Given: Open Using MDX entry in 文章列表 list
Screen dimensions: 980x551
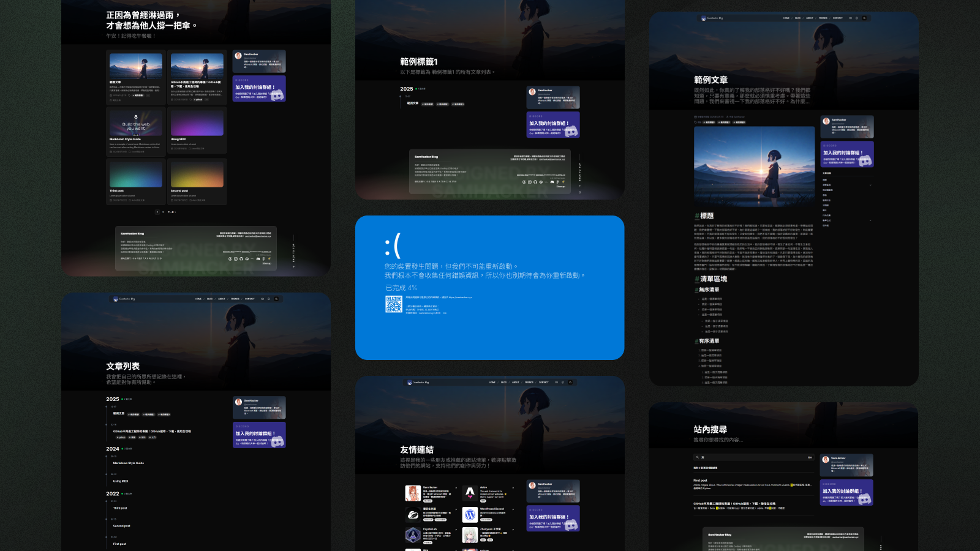Looking at the screenshot, I should click(x=121, y=481).
